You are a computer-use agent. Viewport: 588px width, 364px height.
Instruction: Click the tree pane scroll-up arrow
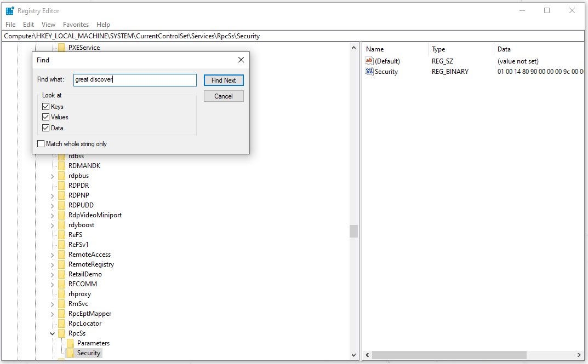tap(353, 48)
